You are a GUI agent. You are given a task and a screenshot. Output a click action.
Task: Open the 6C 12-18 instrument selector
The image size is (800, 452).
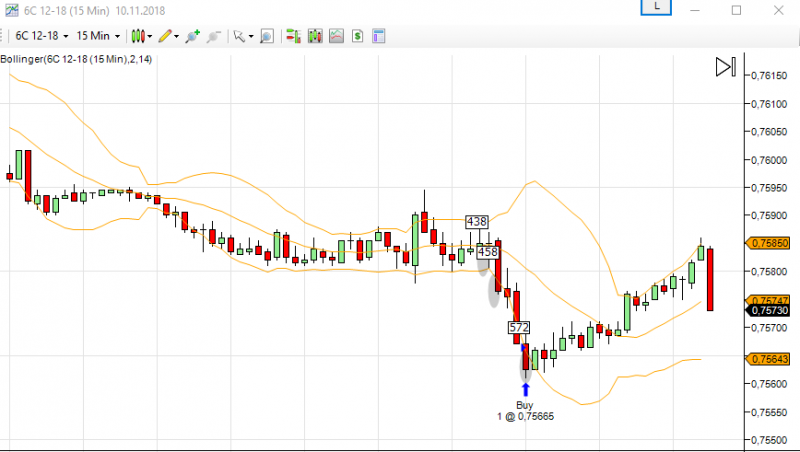tap(41, 36)
